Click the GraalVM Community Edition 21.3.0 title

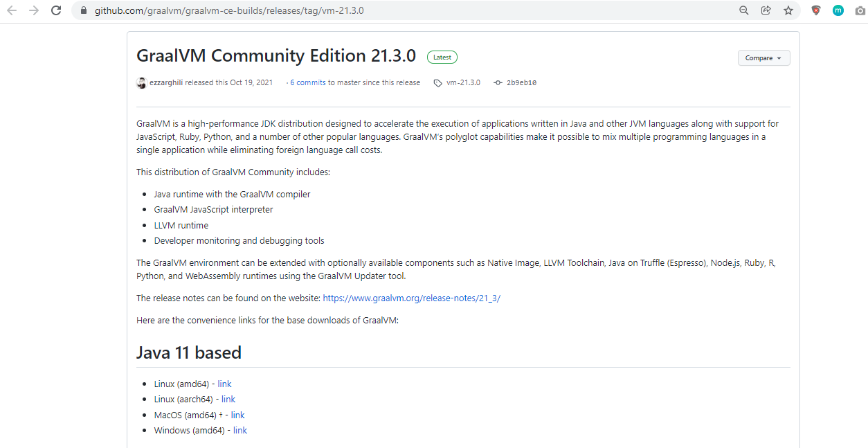point(276,55)
